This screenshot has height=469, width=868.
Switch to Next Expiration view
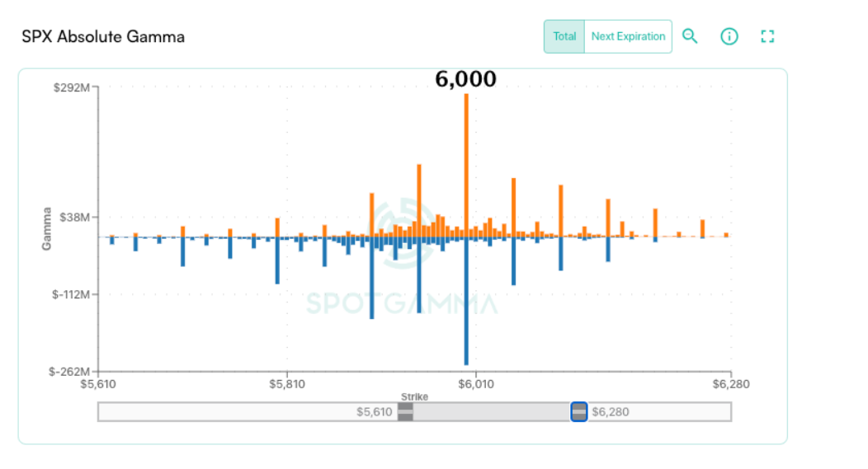pos(628,36)
